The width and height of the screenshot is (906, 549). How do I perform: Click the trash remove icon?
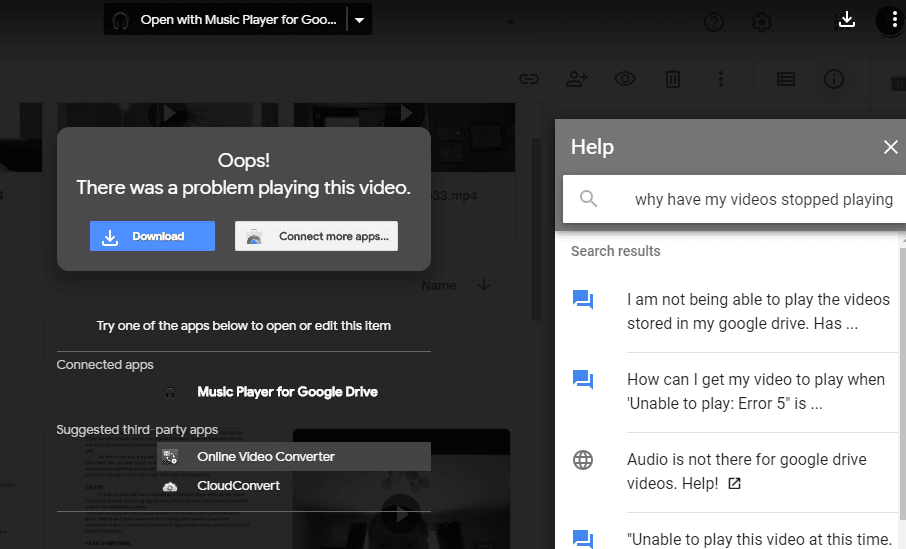point(673,79)
